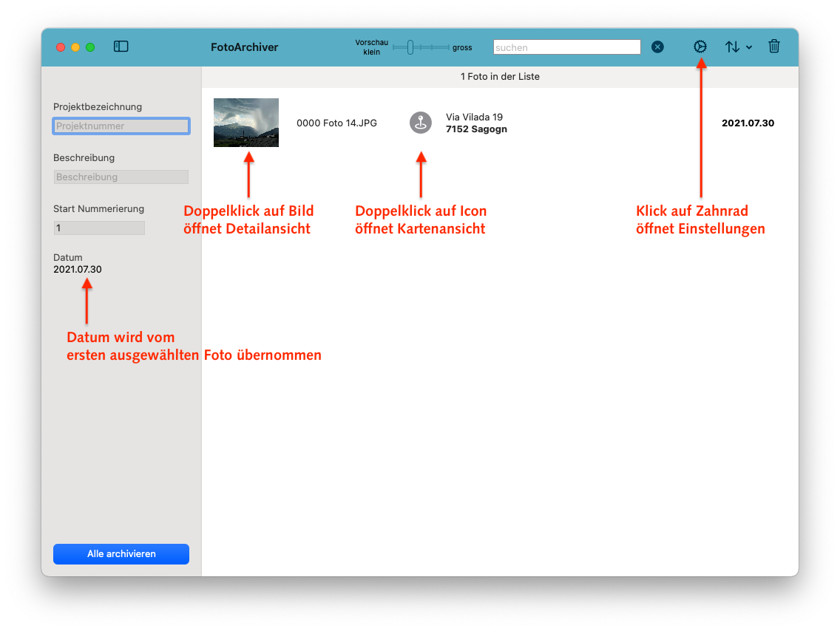This screenshot has height=631, width=840.
Task: Click the map pin location icon
Action: (421, 123)
